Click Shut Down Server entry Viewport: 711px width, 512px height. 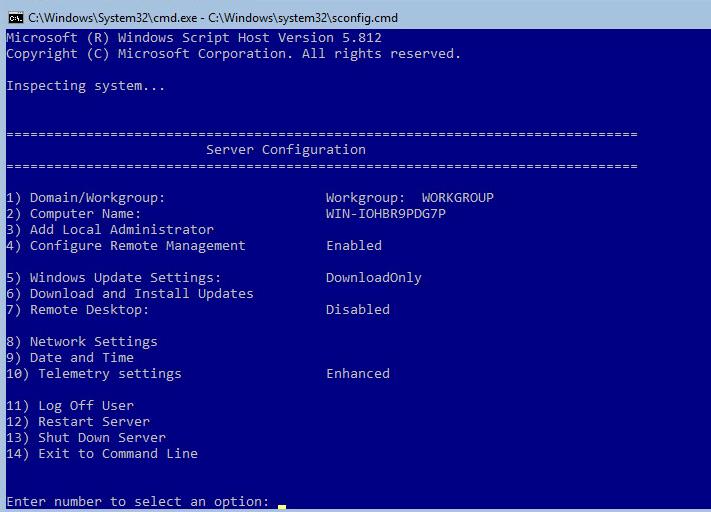[86, 438]
